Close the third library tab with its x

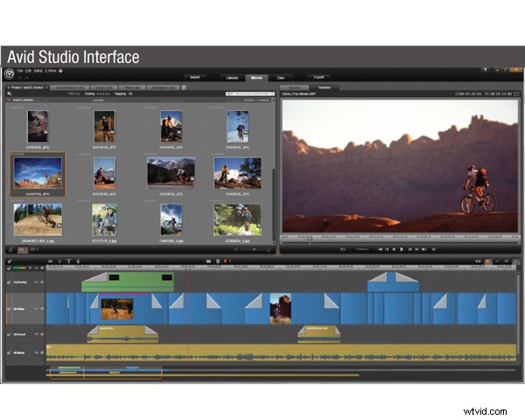click(115, 87)
